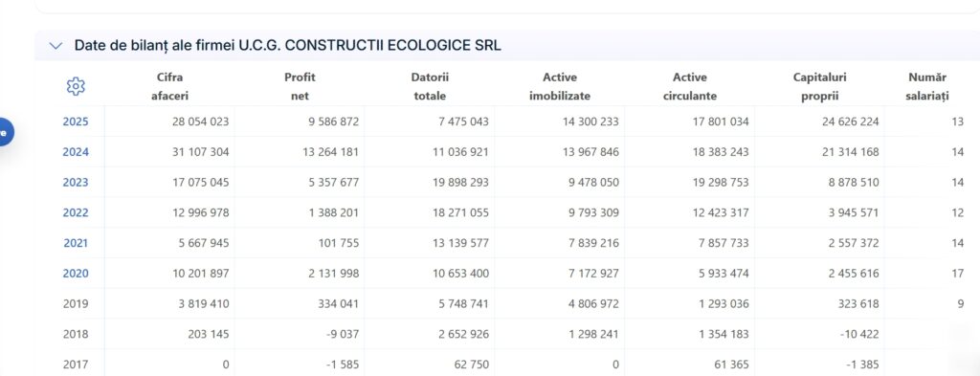Viewport: 980px width, 376px height.
Task: Select total debts 19 898 293
Action: click(460, 183)
